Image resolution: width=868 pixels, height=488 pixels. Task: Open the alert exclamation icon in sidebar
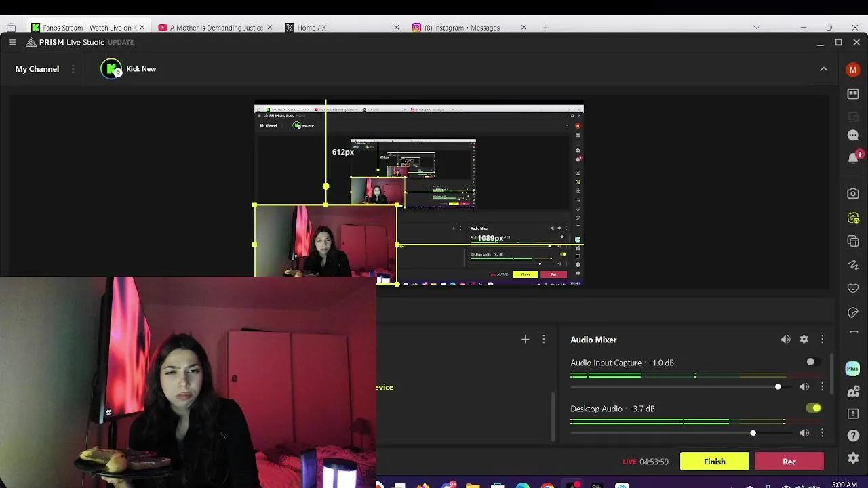tap(853, 413)
